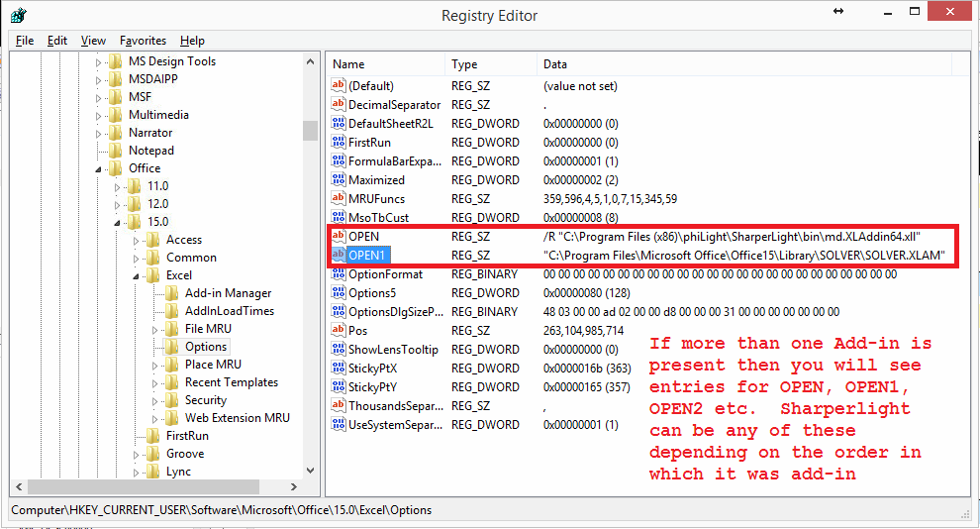Open the File menu
This screenshot has width=980, height=529.
(x=25, y=41)
